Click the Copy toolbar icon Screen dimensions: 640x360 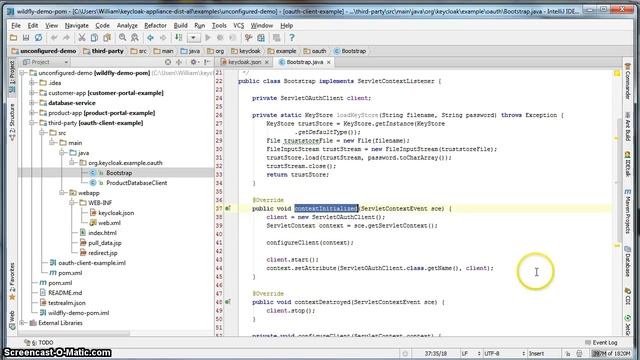(x=94, y=38)
